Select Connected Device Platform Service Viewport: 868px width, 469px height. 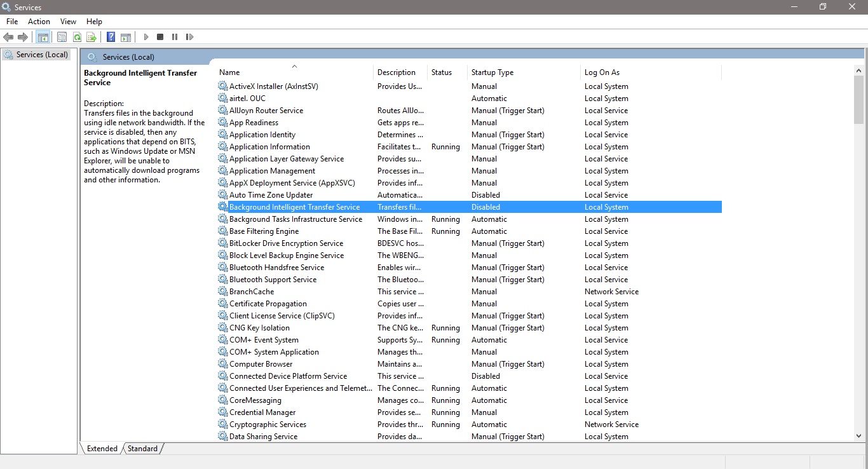(x=288, y=376)
